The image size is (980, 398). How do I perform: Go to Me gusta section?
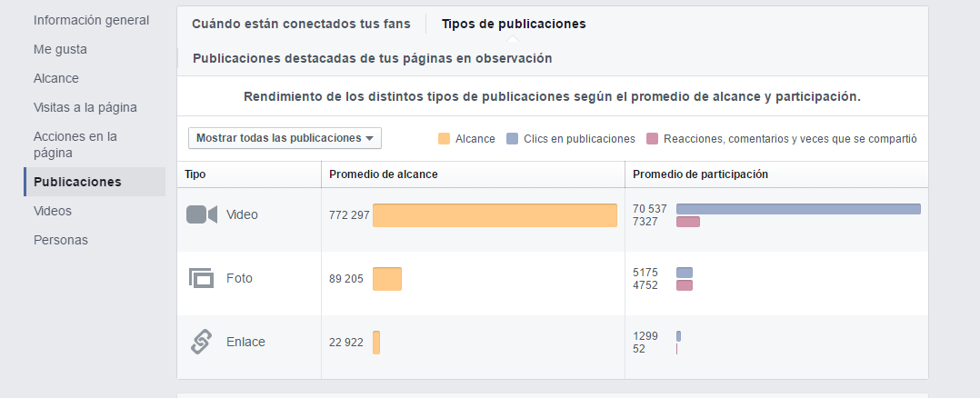[x=61, y=49]
